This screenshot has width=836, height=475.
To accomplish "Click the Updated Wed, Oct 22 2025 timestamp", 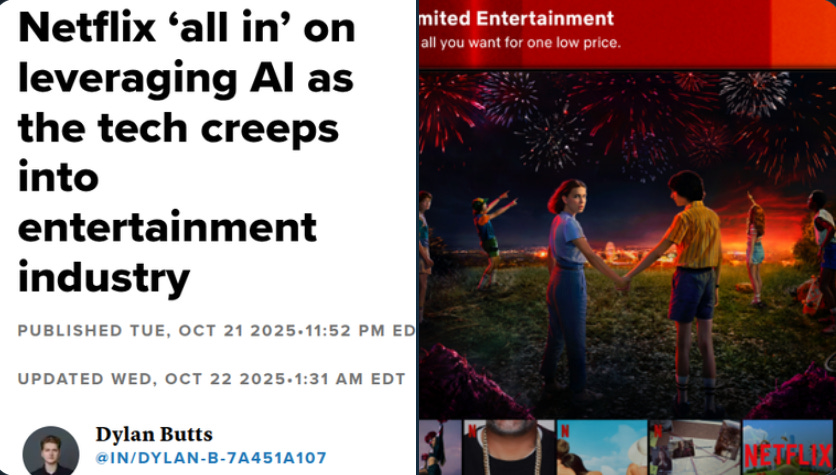I will click(x=212, y=379).
